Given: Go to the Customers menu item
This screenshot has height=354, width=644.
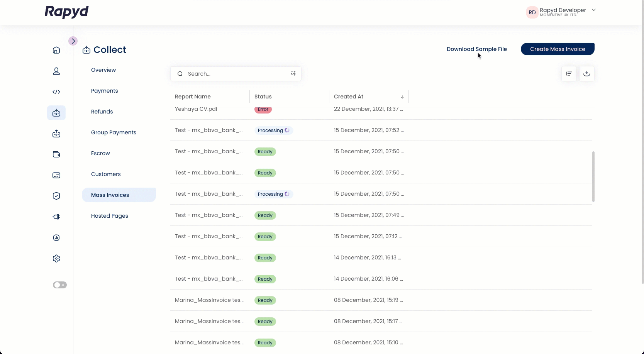Looking at the screenshot, I should tap(106, 174).
